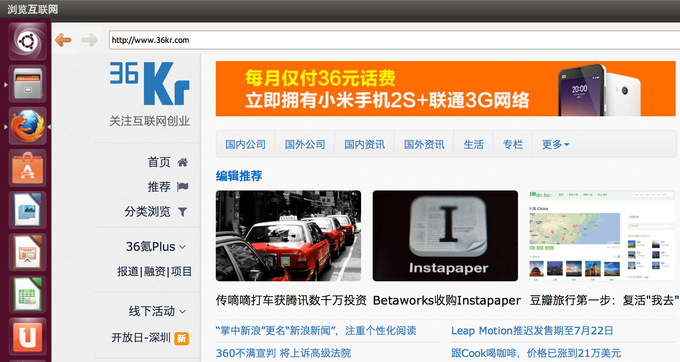This screenshot has height=362, width=680.
Task: Open the red taxi article thumbnail
Action: [288, 236]
